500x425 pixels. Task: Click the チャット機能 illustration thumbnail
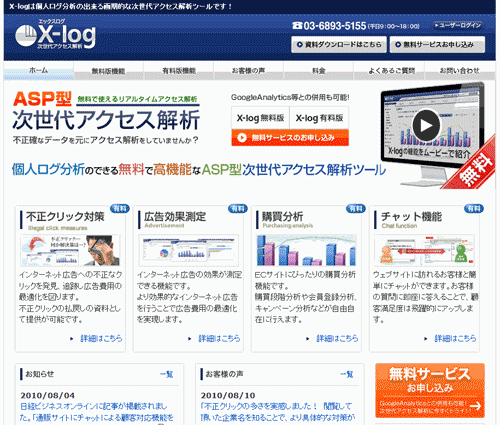click(424, 250)
